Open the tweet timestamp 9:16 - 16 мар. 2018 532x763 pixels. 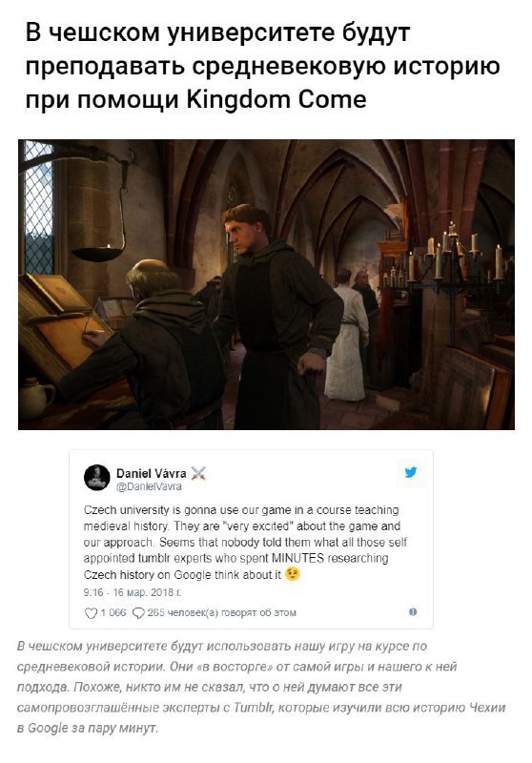tap(133, 592)
